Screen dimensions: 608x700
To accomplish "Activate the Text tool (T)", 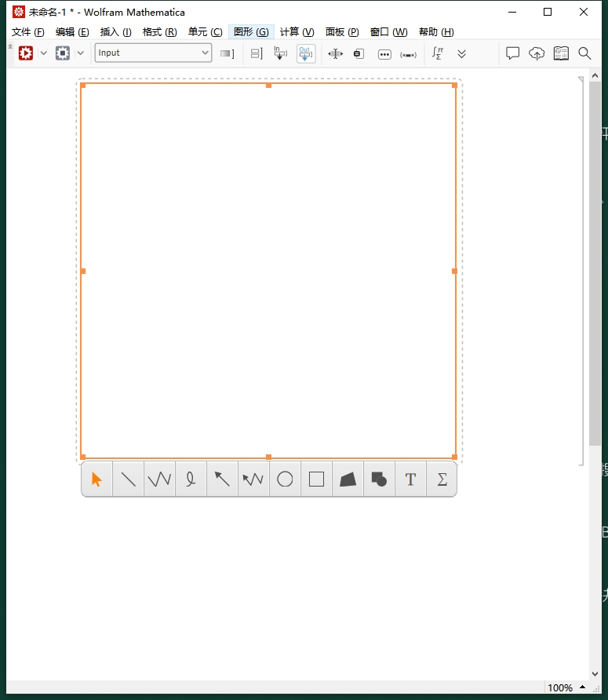I will (410, 479).
